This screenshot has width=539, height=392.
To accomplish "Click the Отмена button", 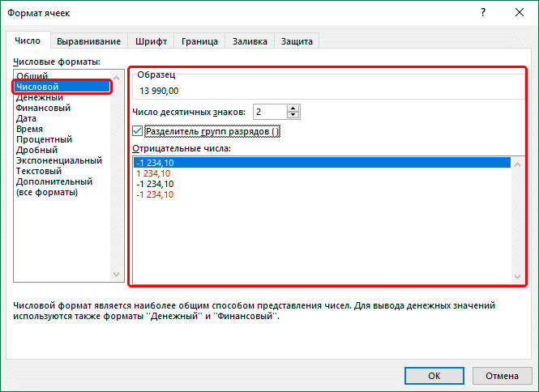I will click(x=502, y=376).
